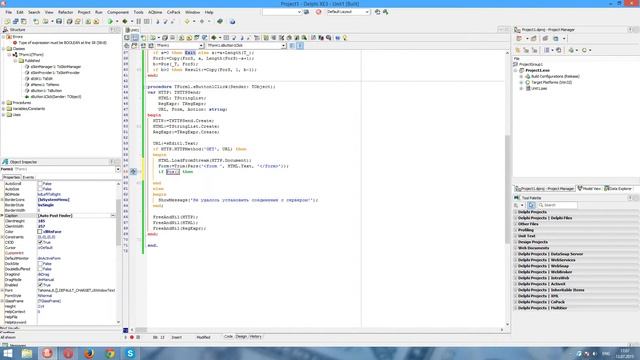Select the BorderStyle property row
The height and width of the screenshot is (360, 640).
(59, 205)
